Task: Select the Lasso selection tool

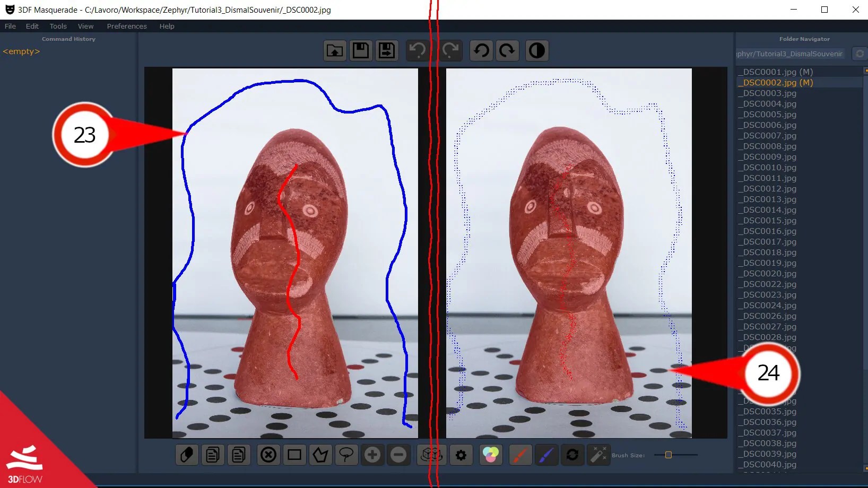Action: tap(346, 455)
